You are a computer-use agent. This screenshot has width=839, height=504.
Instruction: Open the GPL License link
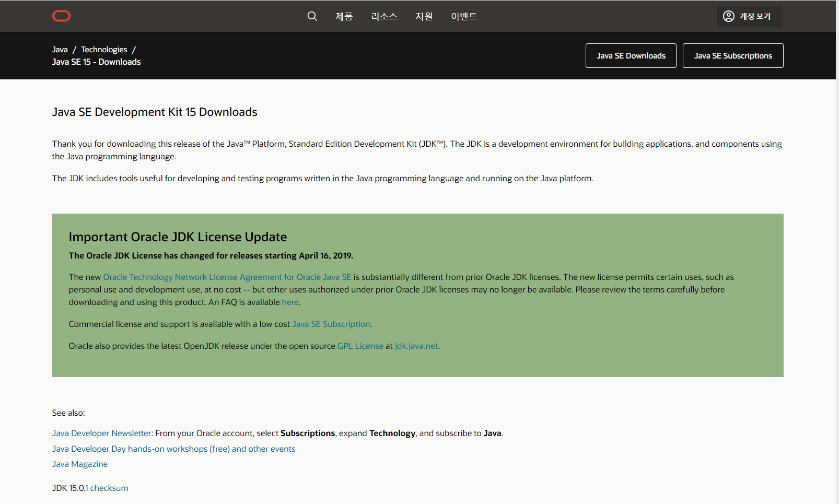coord(360,346)
